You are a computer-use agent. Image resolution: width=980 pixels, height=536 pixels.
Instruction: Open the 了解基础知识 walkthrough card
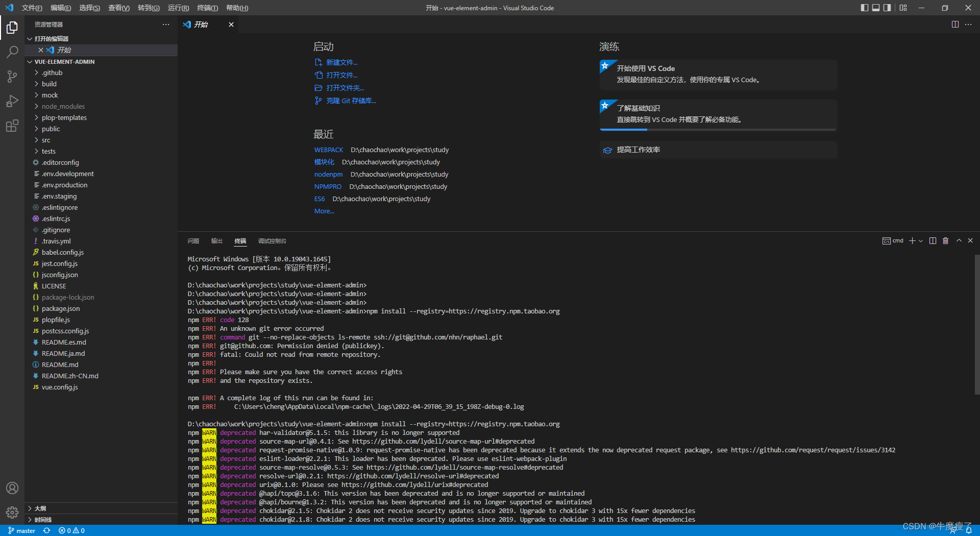point(718,114)
